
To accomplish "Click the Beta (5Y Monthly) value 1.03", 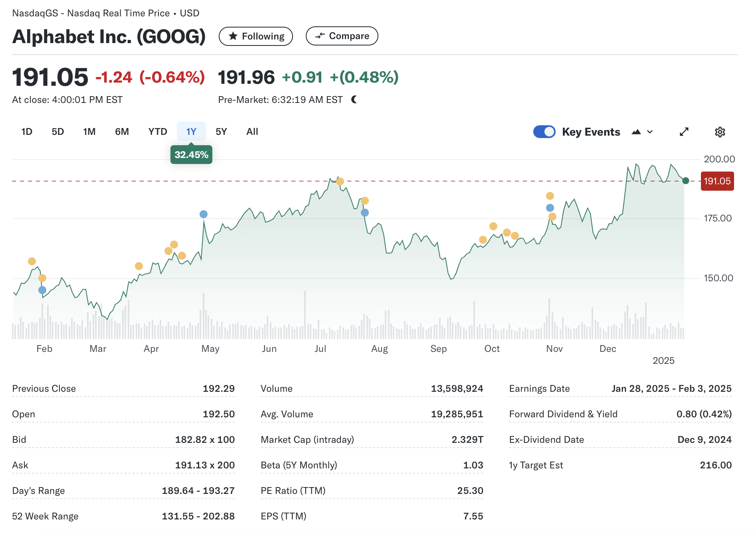I will pyautogui.click(x=473, y=465).
